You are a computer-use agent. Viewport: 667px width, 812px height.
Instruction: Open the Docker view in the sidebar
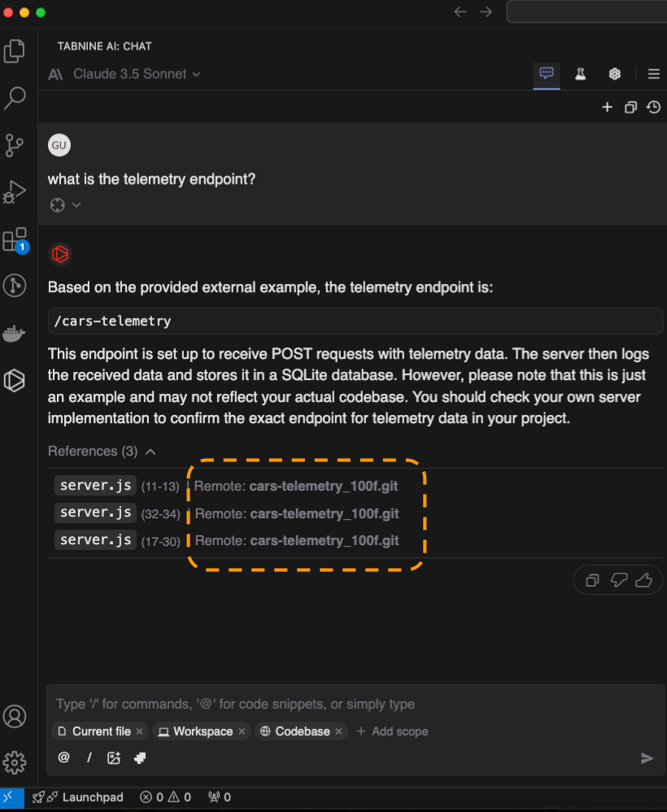15,334
